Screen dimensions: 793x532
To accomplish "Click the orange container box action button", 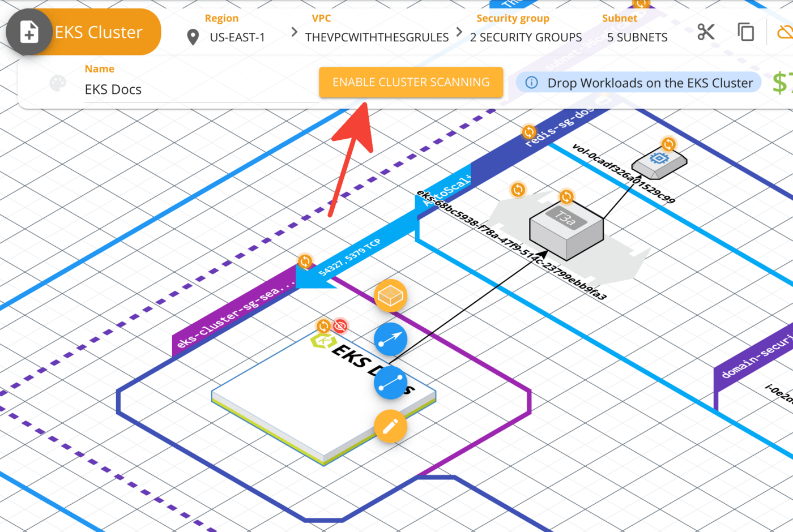I will click(x=390, y=296).
